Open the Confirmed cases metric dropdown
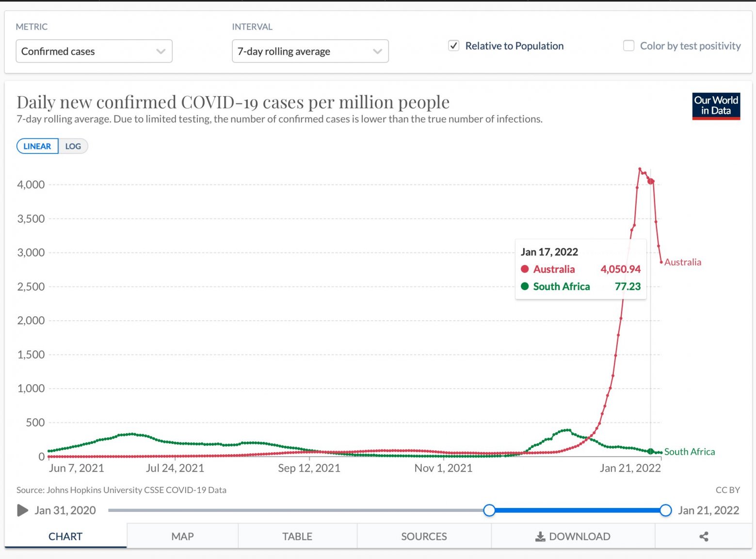Viewport: 756px width, 559px height. (x=94, y=51)
